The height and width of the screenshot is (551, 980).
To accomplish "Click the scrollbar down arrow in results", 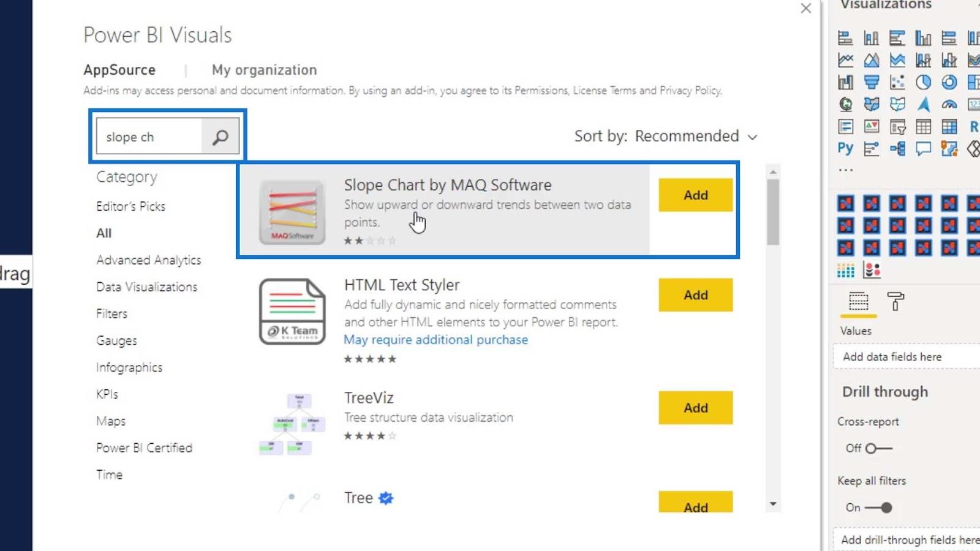I will coord(773,504).
